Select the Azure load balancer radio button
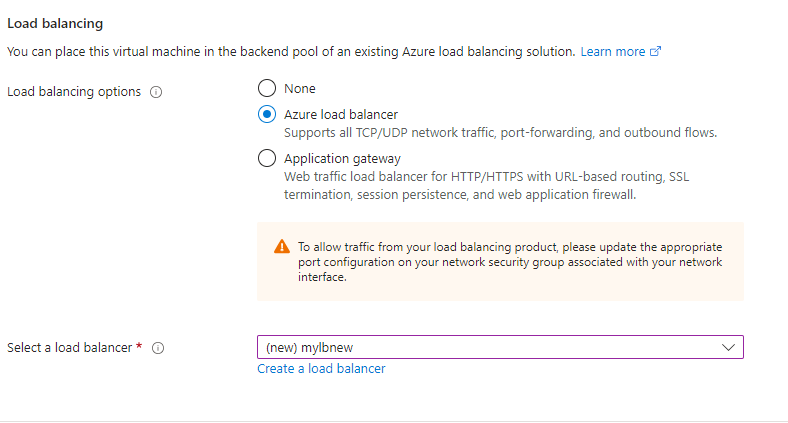788x423 pixels. (267, 114)
